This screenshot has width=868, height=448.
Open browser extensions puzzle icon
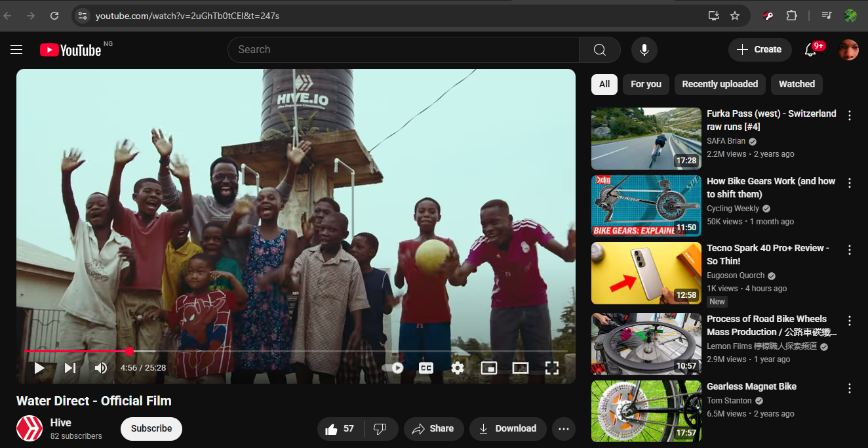[x=791, y=16]
